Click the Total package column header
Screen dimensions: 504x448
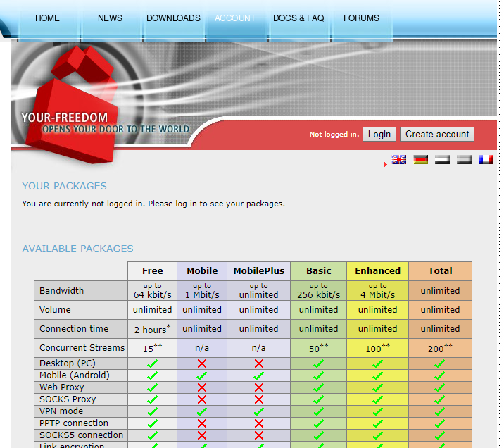click(440, 270)
